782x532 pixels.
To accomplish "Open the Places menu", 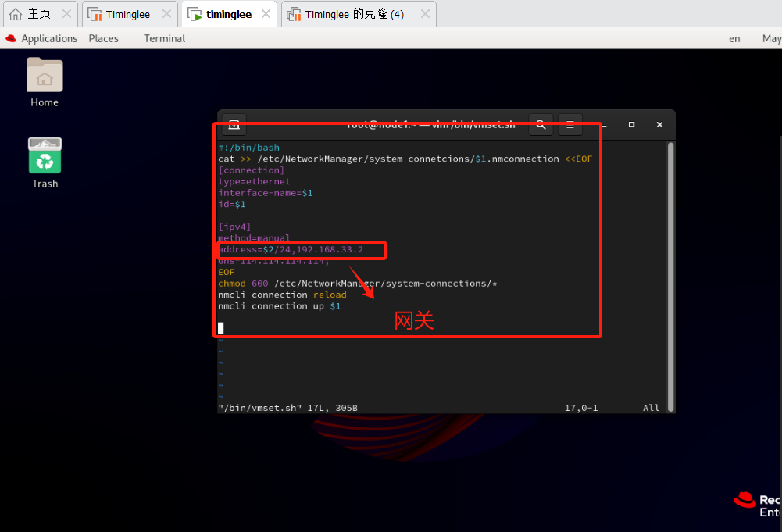I will [104, 38].
